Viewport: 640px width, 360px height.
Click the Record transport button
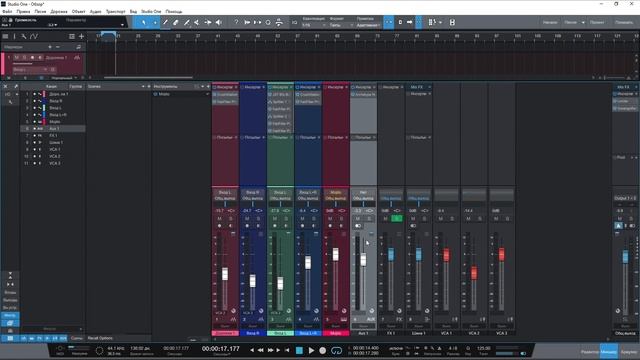coord(322,350)
